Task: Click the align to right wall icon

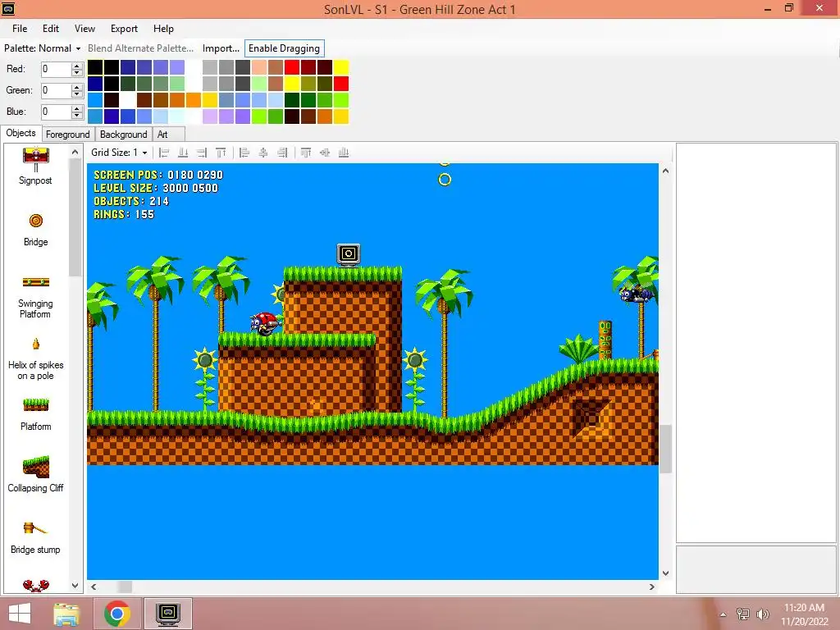Action: tap(202, 153)
